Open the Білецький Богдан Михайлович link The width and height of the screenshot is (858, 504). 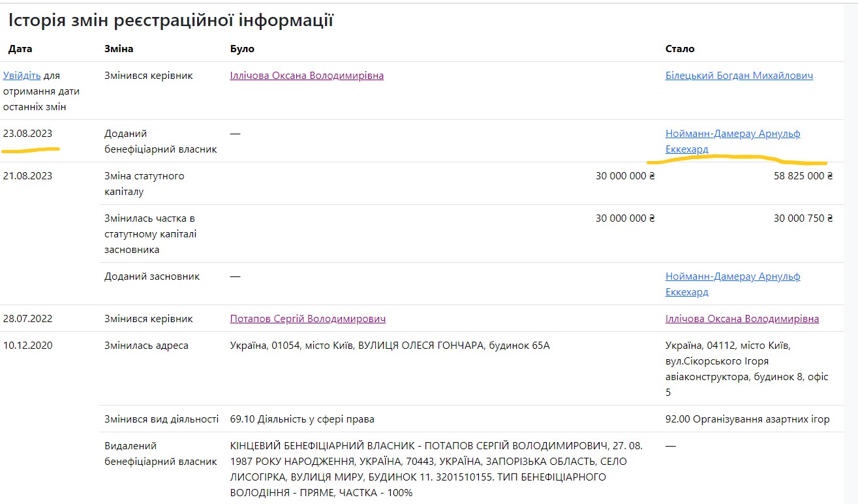tap(739, 76)
